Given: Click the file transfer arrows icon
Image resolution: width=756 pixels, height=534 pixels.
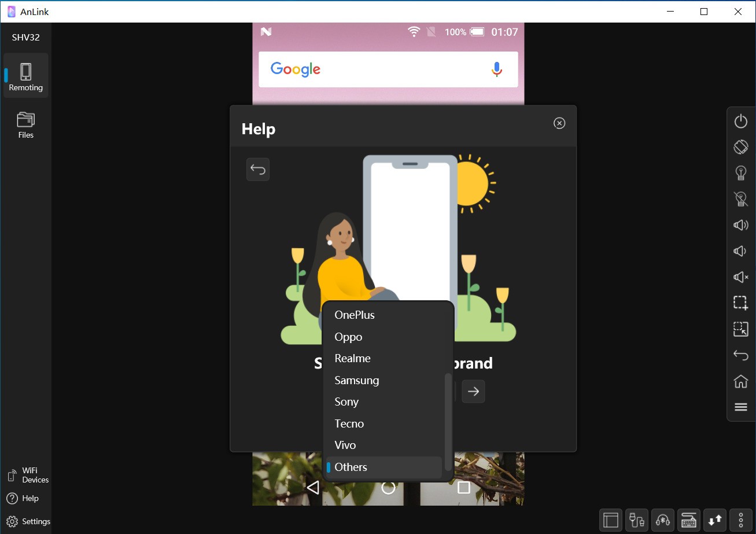Looking at the screenshot, I should (715, 520).
